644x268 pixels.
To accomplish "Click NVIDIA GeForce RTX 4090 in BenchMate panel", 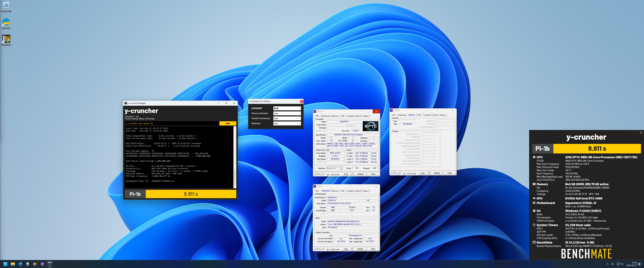I will 583,198.
